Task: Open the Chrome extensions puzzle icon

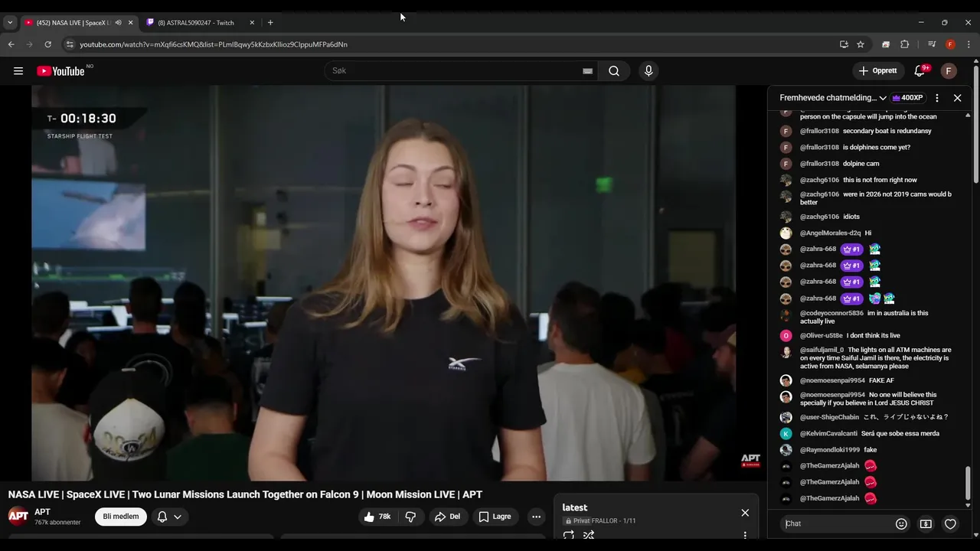Action: [x=904, y=44]
